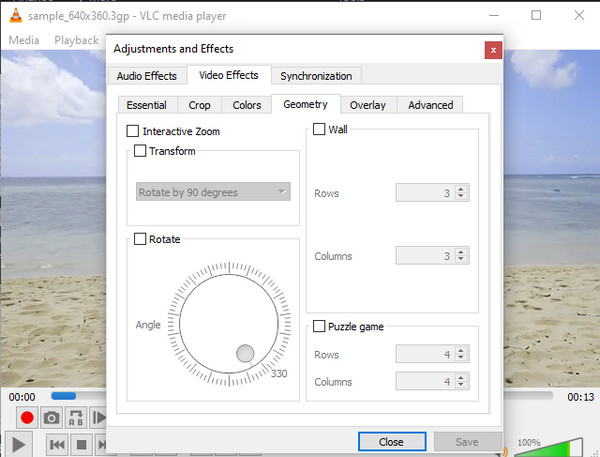
Task: Decrease Wall Columns with down arrow
Action: [461, 259]
